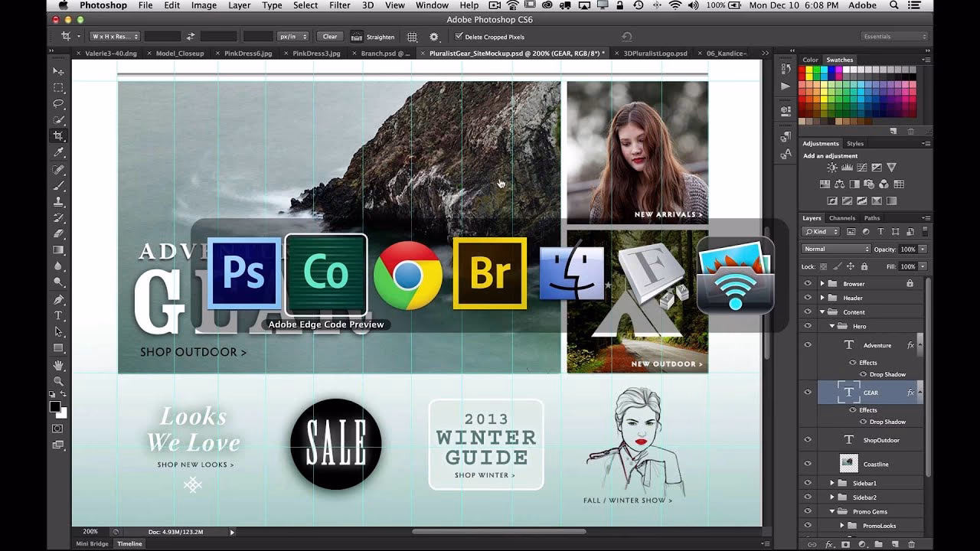The image size is (980, 551).
Task: Collapse the Hero layer group
Action: 831,325
